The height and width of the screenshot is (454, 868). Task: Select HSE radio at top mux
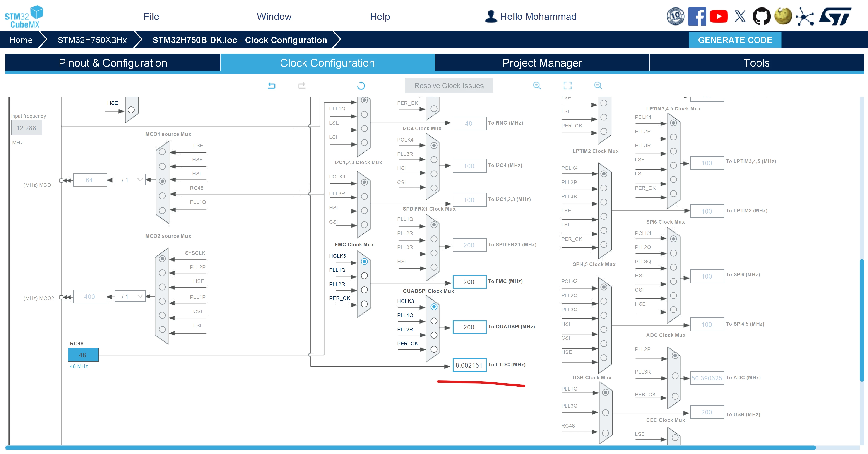tap(131, 110)
